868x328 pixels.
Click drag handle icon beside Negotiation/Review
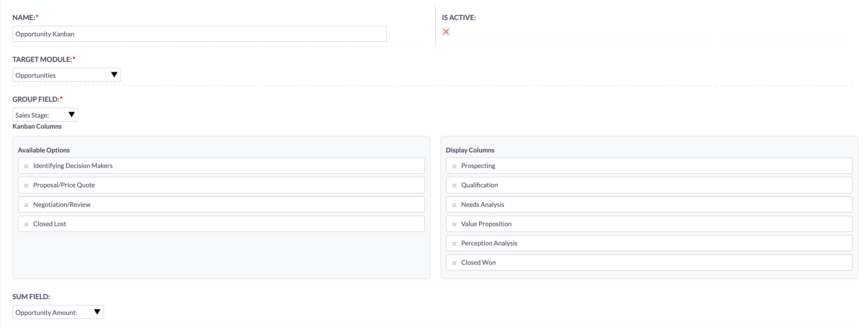(26, 205)
